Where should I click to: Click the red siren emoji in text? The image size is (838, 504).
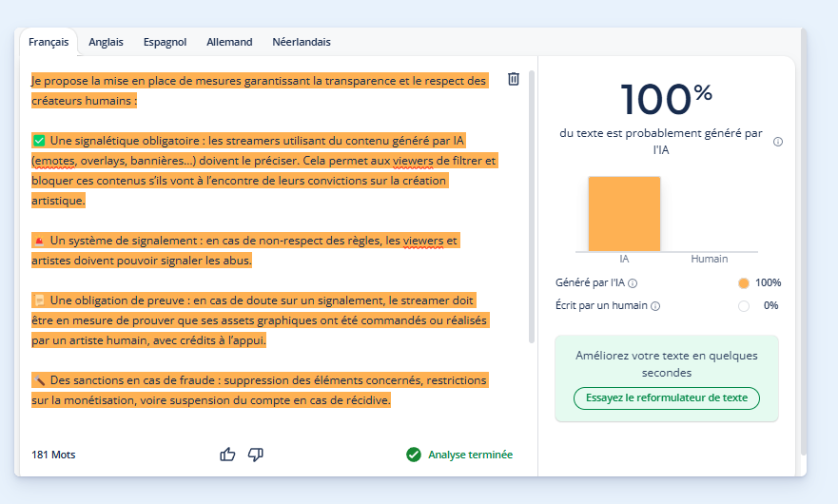pyautogui.click(x=39, y=241)
